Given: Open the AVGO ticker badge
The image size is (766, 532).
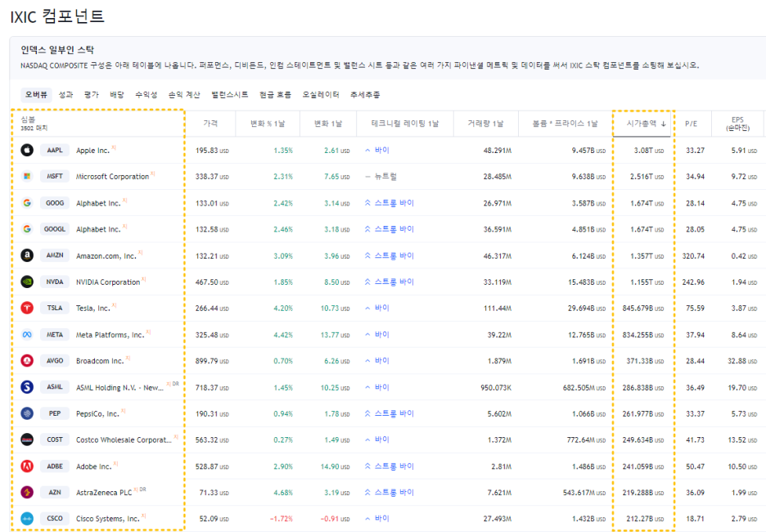Looking at the screenshot, I should tap(55, 360).
